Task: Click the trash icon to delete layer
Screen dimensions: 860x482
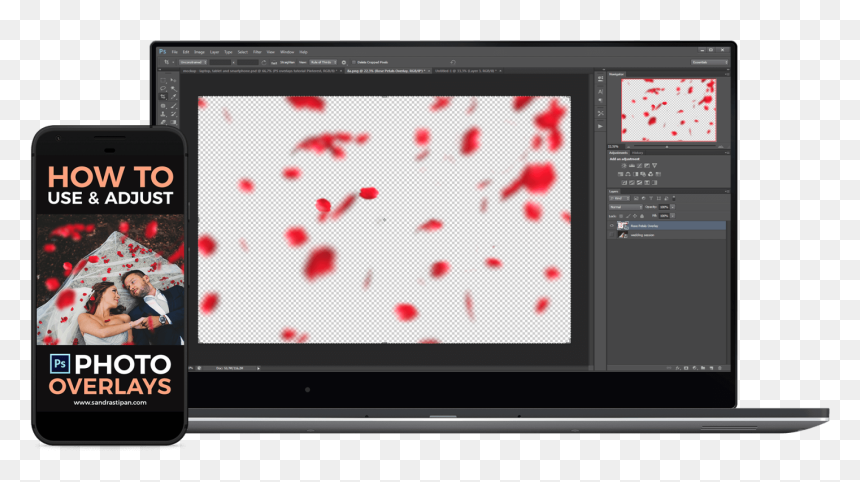Action: click(x=720, y=368)
